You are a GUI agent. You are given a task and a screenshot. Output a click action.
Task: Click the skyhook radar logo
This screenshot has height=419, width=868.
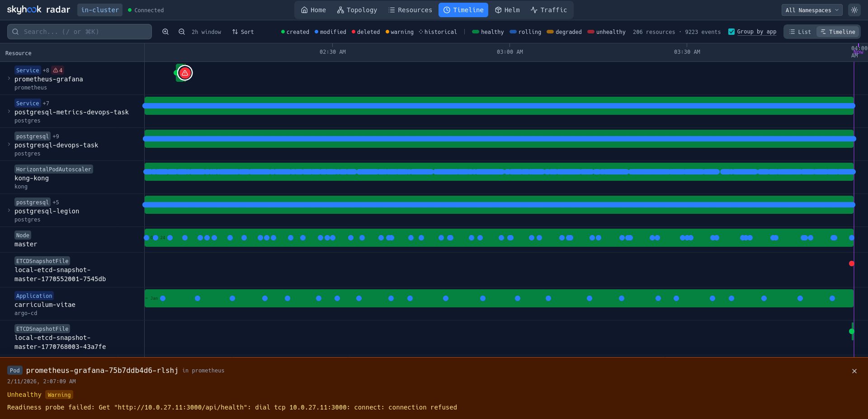[x=38, y=10]
